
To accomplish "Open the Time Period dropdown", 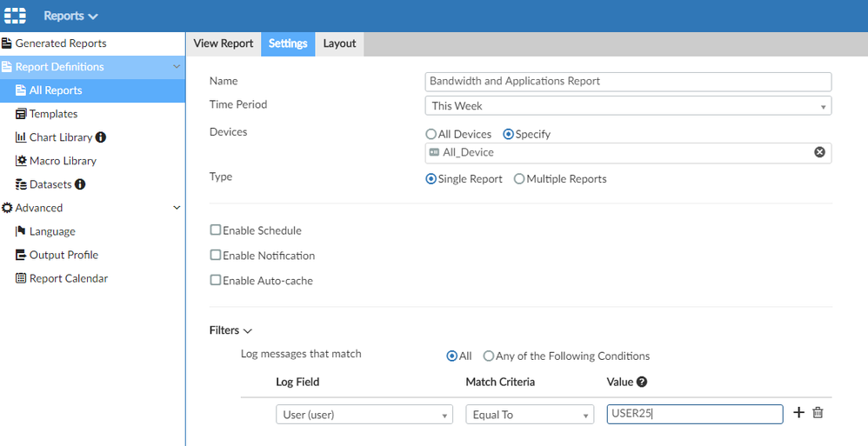I will (628, 106).
